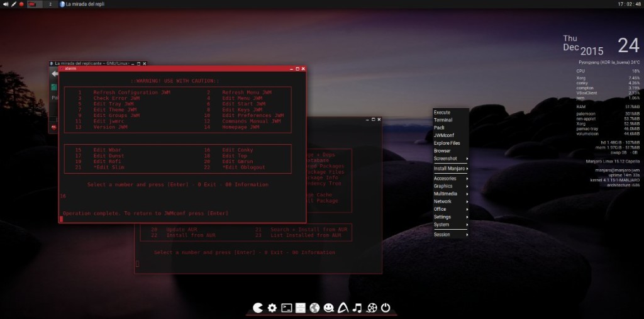644x319 pixels.
Task: Expand the Install Manjaro submenu
Action: [450, 169]
